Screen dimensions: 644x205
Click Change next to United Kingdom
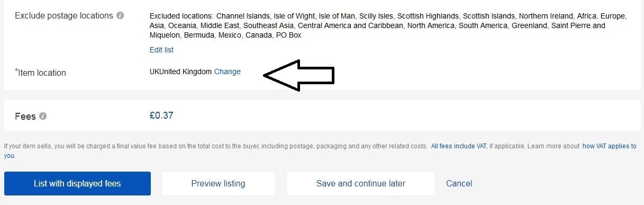[228, 72]
